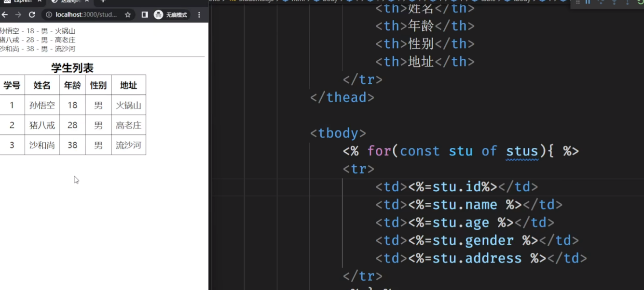Click the <th>年龄</th> code line

tap(425, 26)
